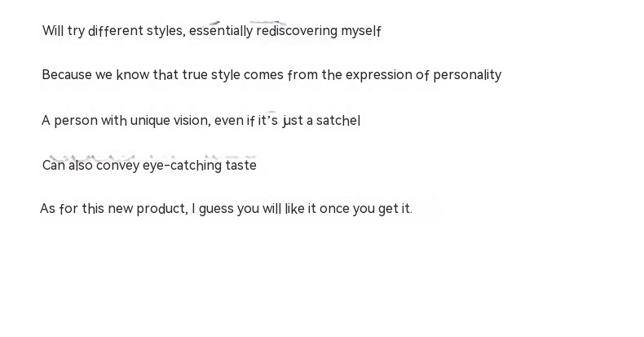Image resolution: width=644 pixels, height=337 pixels.
Task: Click the word "taste" ending the fourth line
Action: click(x=240, y=166)
